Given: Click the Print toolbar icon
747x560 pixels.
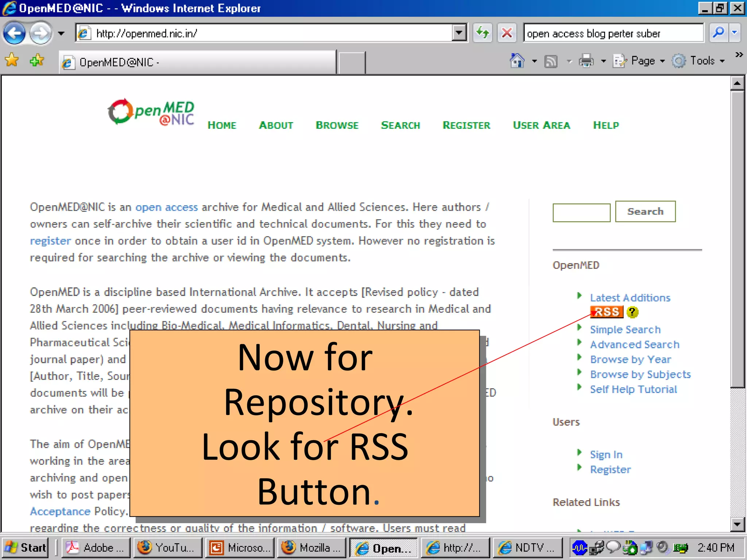Looking at the screenshot, I should 586,61.
